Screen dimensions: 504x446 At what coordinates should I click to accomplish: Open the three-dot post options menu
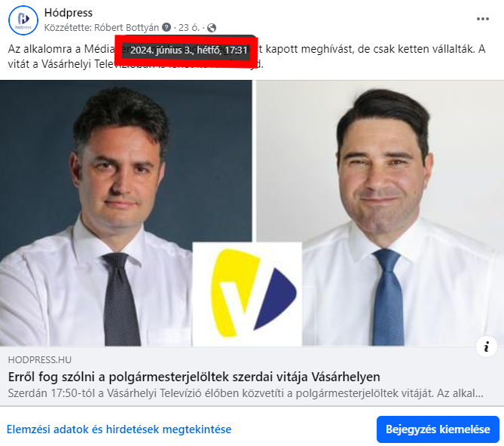click(482, 19)
